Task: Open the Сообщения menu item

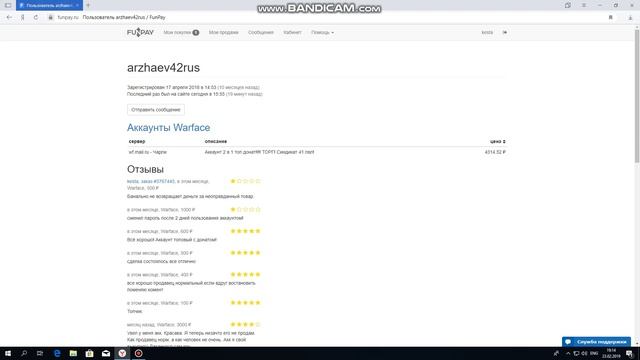Action: coord(261,32)
